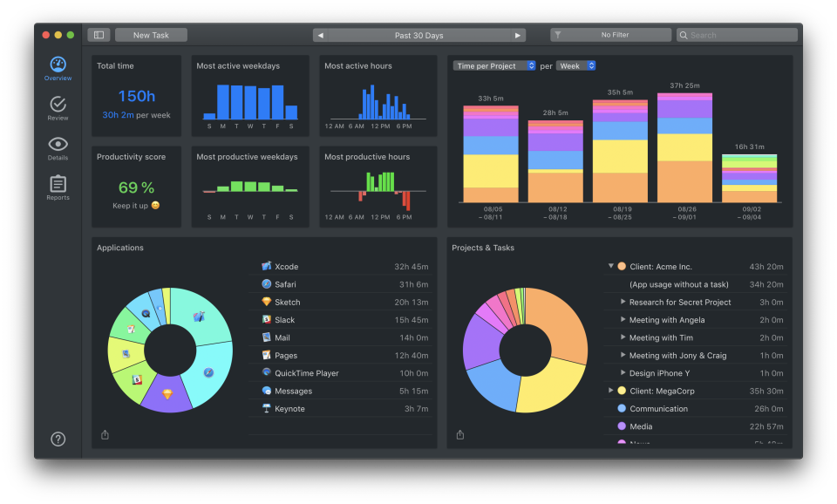Open the Details eye section
This screenshot has height=504, width=837.
(58, 148)
